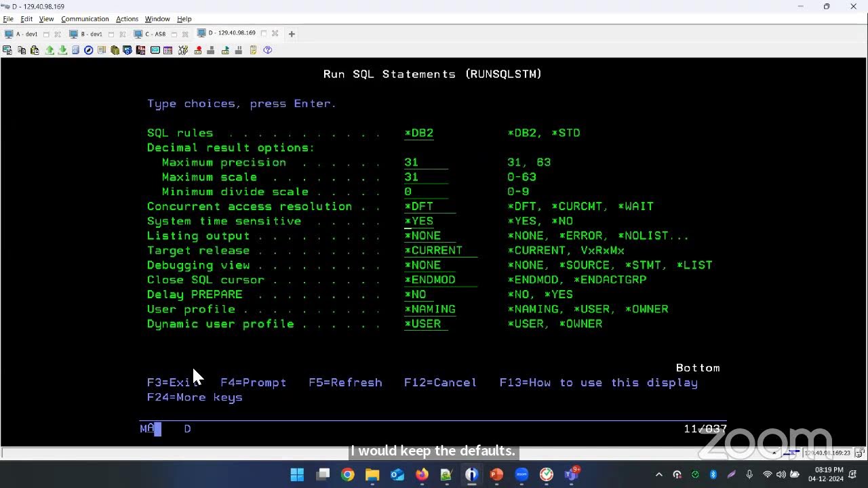The height and width of the screenshot is (488, 868).
Task: Click the stacked boxes toolbar icon
Action: [x=115, y=50]
